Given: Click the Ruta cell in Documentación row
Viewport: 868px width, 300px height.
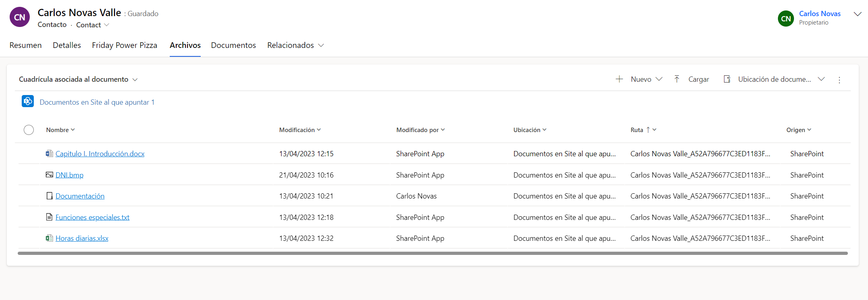Looking at the screenshot, I should (x=700, y=196).
